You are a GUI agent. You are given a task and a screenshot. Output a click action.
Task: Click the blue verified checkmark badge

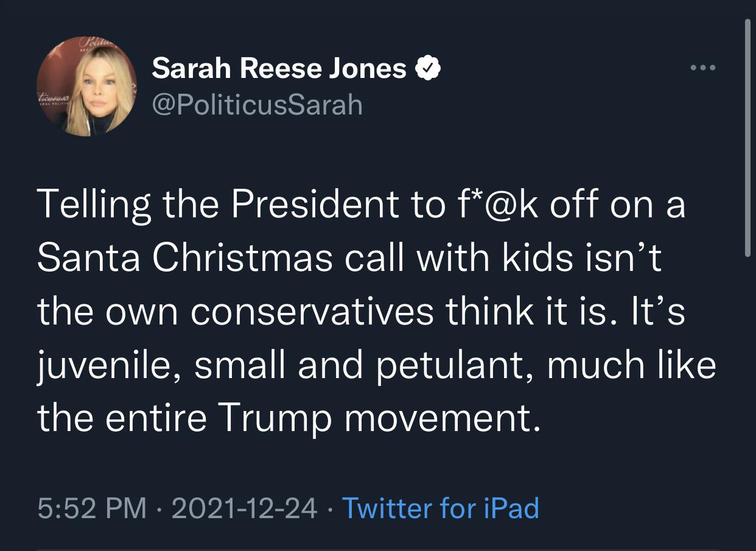[x=428, y=69]
